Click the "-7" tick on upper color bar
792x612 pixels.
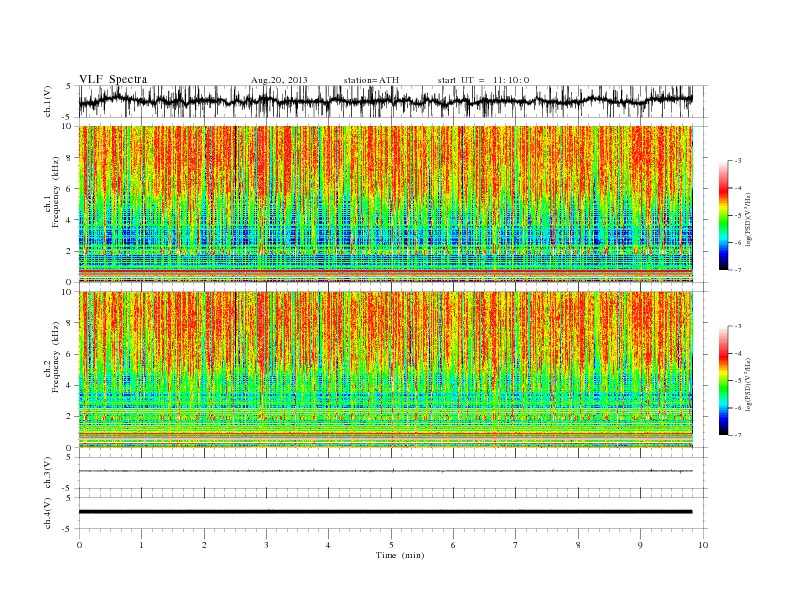[x=737, y=270]
